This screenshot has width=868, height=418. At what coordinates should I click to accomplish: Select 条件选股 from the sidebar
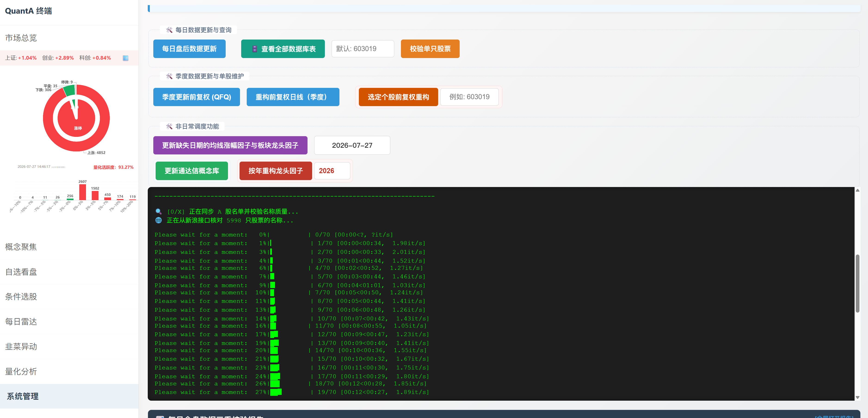coord(21,297)
